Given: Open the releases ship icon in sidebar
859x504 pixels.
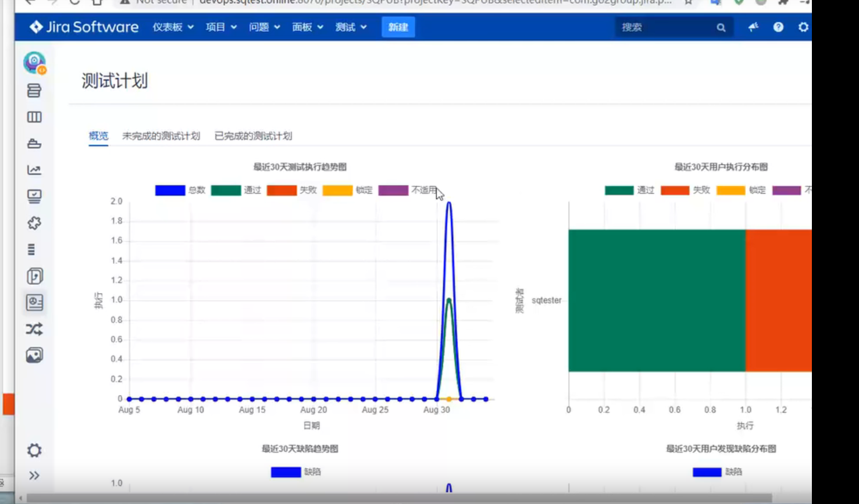Looking at the screenshot, I should point(34,144).
